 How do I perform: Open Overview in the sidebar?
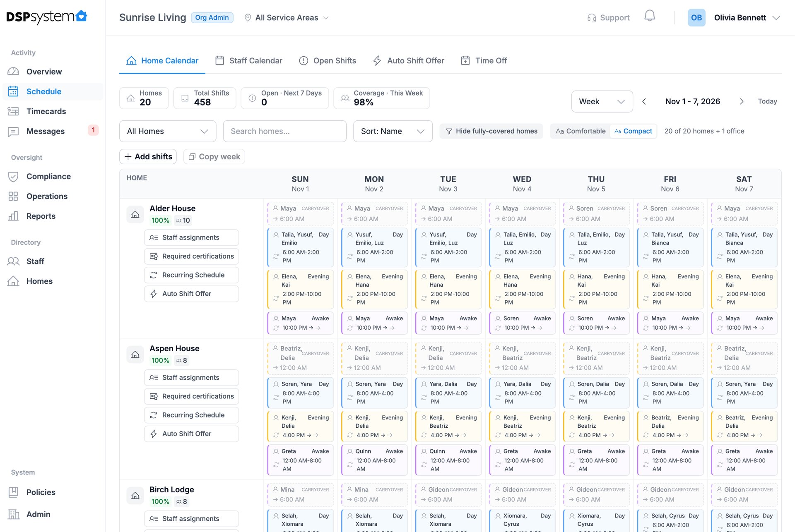53,72
